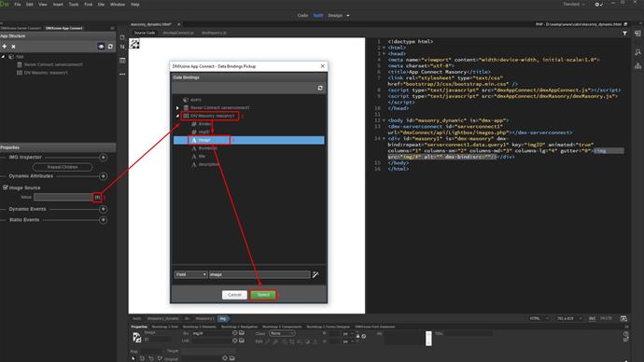The height and width of the screenshot is (362, 644).
Task: Open the Help menu
Action: point(134,5)
